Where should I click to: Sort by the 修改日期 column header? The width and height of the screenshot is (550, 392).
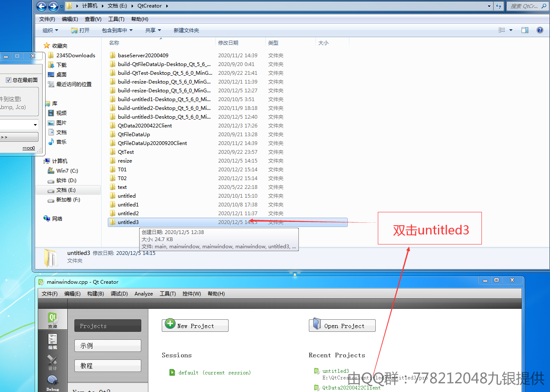pyautogui.click(x=228, y=43)
